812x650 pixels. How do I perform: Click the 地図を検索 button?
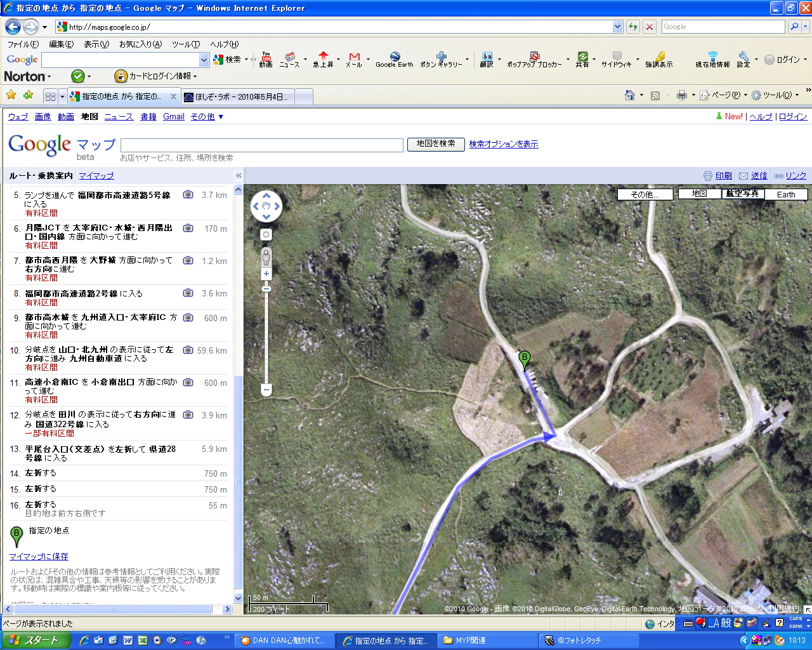(436, 144)
